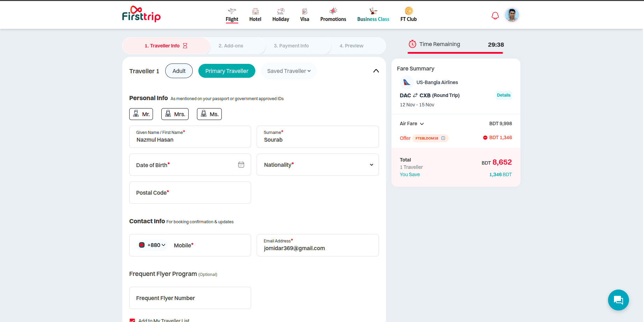Open the user profile avatar

512,15
